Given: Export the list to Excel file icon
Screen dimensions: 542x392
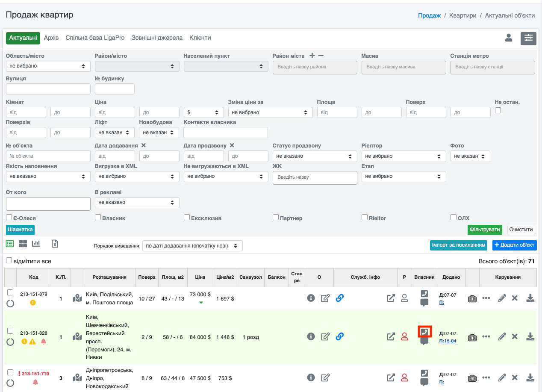Looking at the screenshot, I should pos(55,244).
